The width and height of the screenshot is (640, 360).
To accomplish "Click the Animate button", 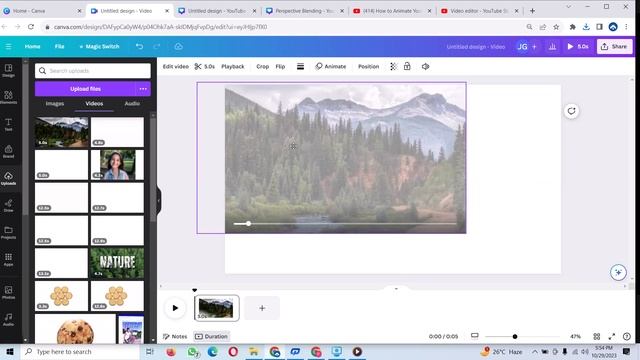I will pyautogui.click(x=331, y=67).
